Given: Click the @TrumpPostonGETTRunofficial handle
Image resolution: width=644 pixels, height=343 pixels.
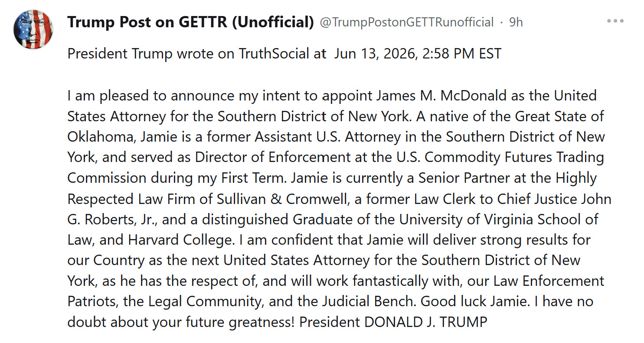Looking at the screenshot, I should tap(407, 22).
